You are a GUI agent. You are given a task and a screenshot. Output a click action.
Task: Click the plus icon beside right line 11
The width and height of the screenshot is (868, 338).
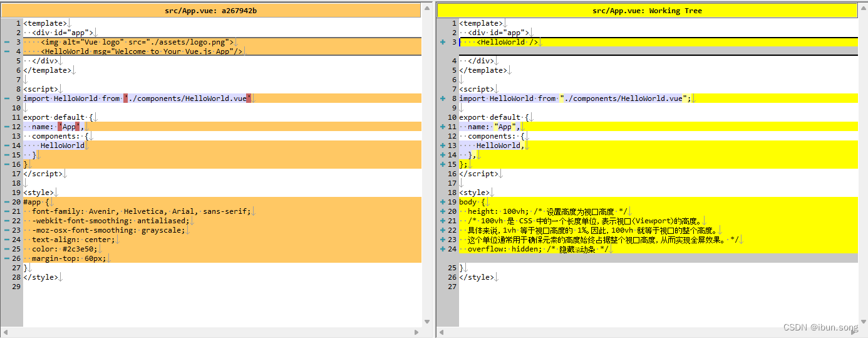pyautogui.click(x=443, y=127)
